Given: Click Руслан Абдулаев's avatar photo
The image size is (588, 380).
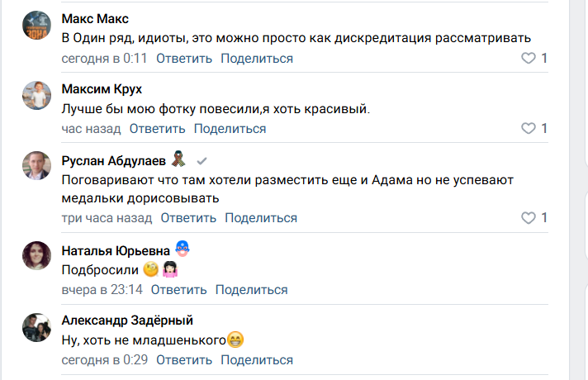Looking at the screenshot, I should 38,168.
